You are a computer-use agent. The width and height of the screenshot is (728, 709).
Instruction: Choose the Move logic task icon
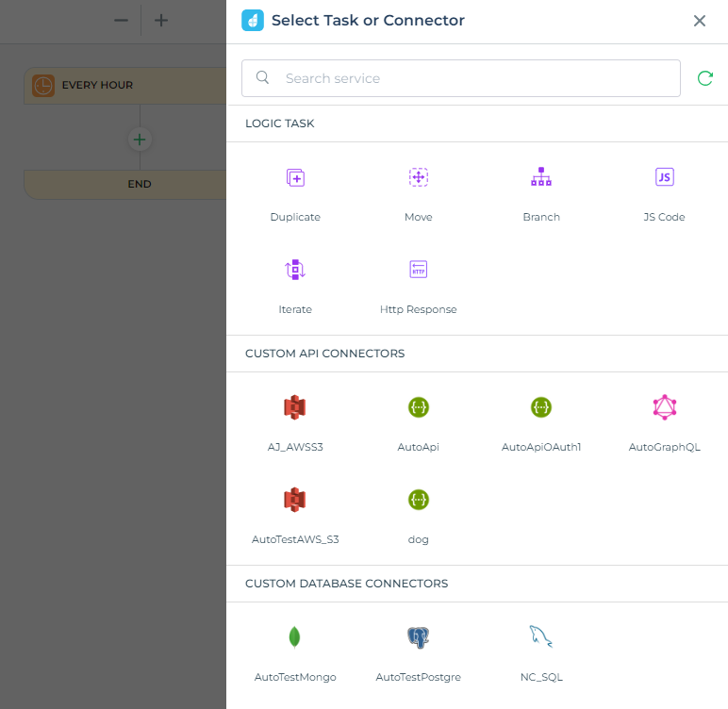click(419, 177)
